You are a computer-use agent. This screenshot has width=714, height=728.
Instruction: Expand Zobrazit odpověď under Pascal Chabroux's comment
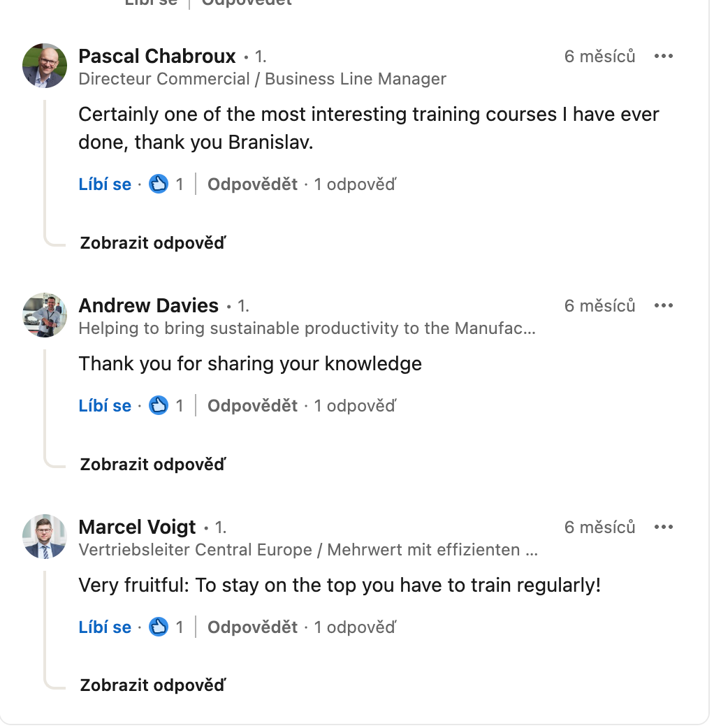(x=153, y=243)
